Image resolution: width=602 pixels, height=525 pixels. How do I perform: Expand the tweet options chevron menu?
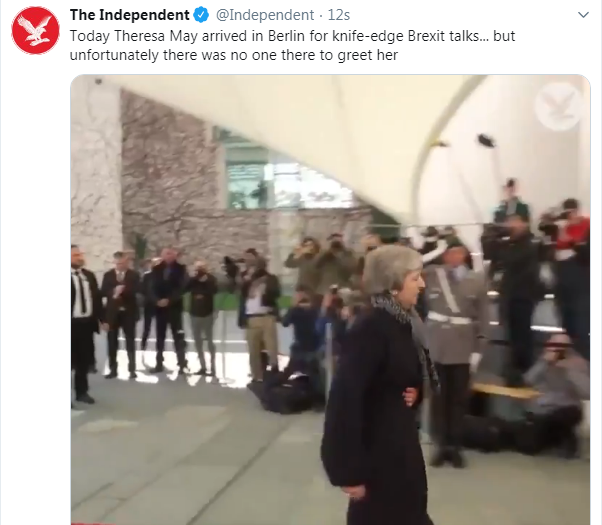pos(583,15)
